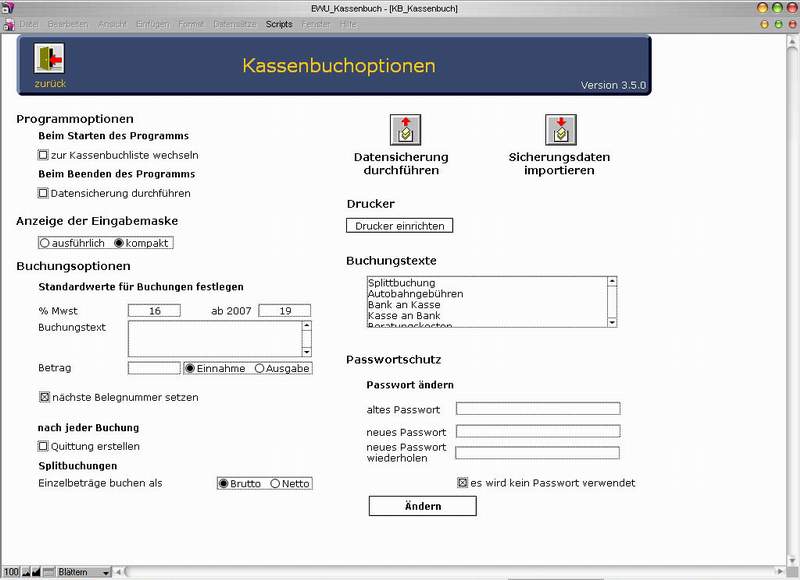This screenshot has width=800, height=580.
Task: Click the 'zurück' label under the door icon
Action: point(50,84)
